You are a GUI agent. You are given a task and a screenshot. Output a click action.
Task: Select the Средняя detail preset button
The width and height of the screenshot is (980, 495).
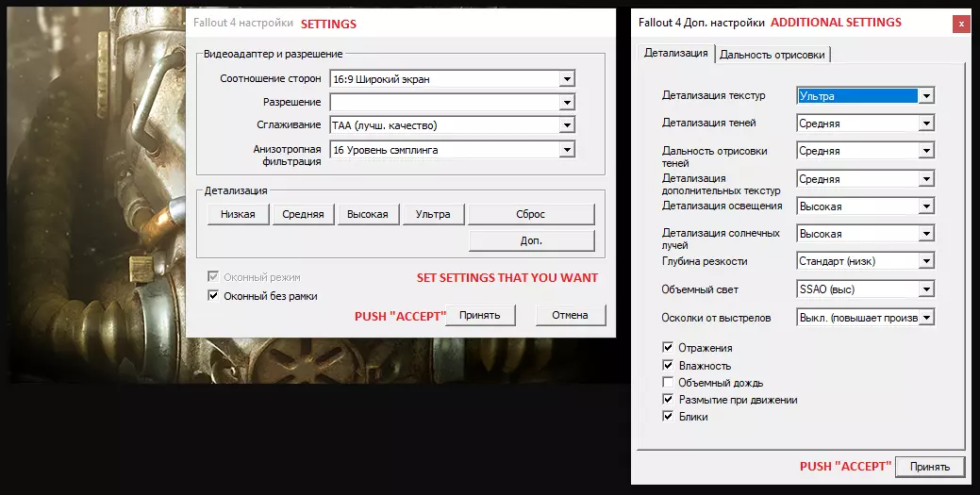coord(303,214)
